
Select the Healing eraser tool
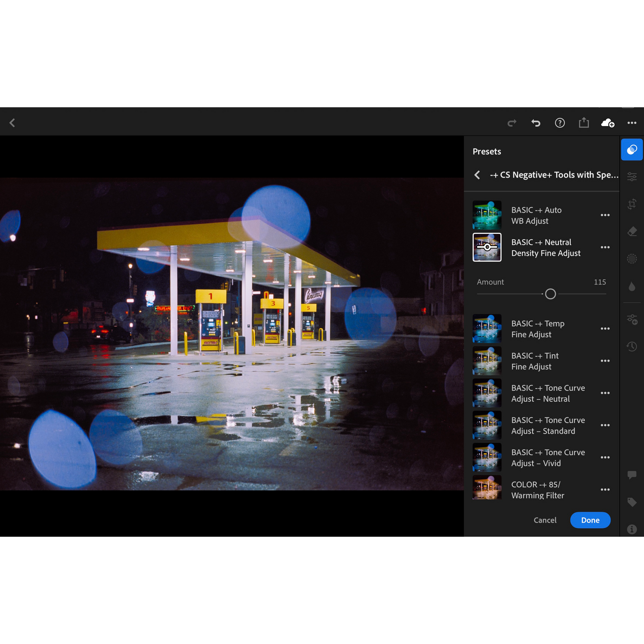632,231
